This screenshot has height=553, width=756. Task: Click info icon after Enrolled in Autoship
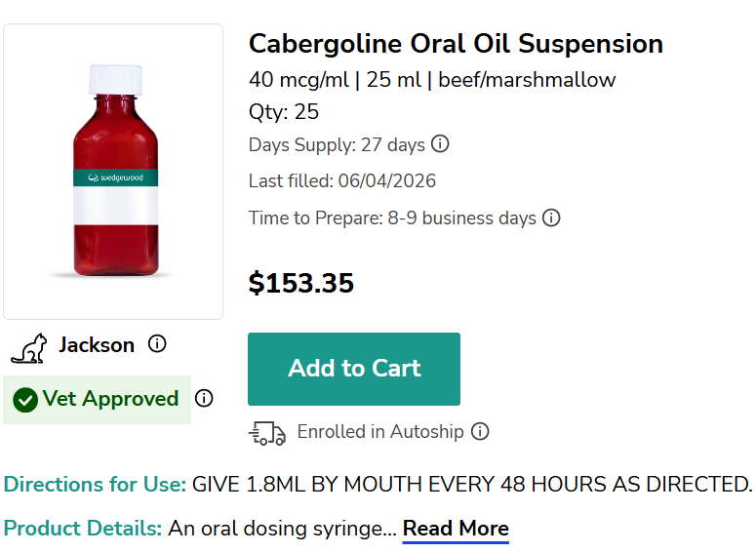coord(480,431)
